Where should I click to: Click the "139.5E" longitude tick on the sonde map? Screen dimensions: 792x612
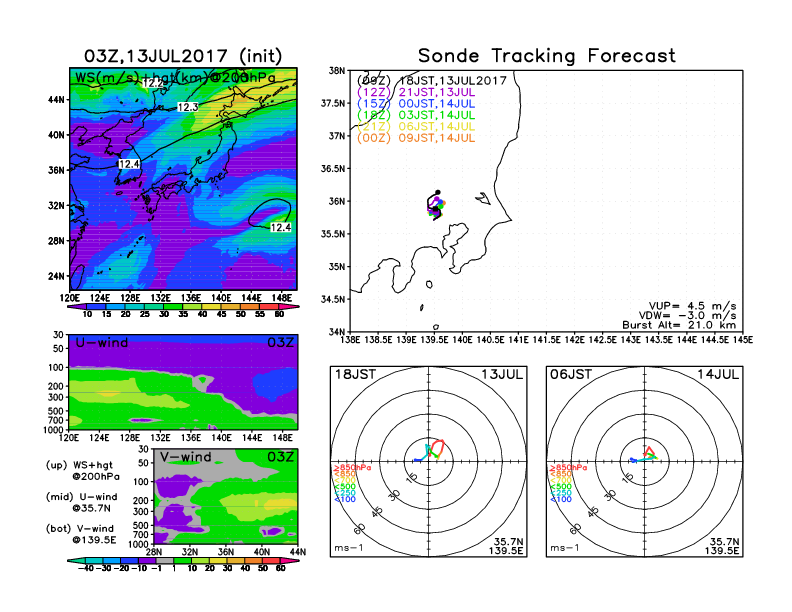tap(433, 340)
